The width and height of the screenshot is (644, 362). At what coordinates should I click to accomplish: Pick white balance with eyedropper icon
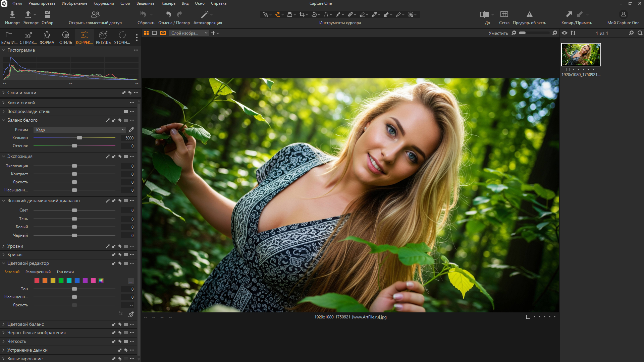point(131,130)
